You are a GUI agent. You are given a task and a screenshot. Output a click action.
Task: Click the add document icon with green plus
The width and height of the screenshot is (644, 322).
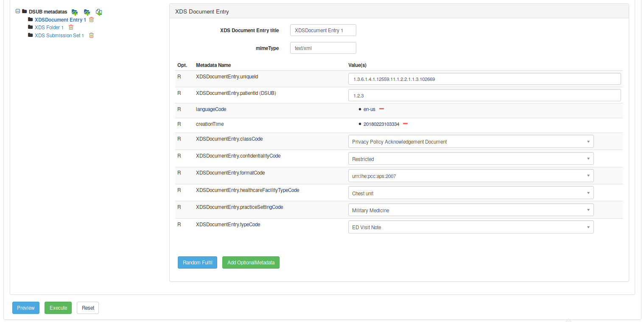[x=99, y=12]
